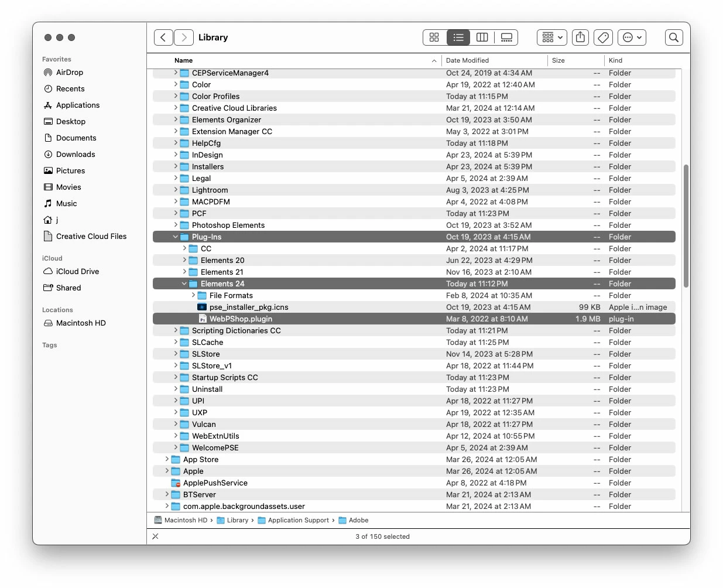The image size is (723, 588).
Task: Expand the File Formats folder
Action: (193, 295)
